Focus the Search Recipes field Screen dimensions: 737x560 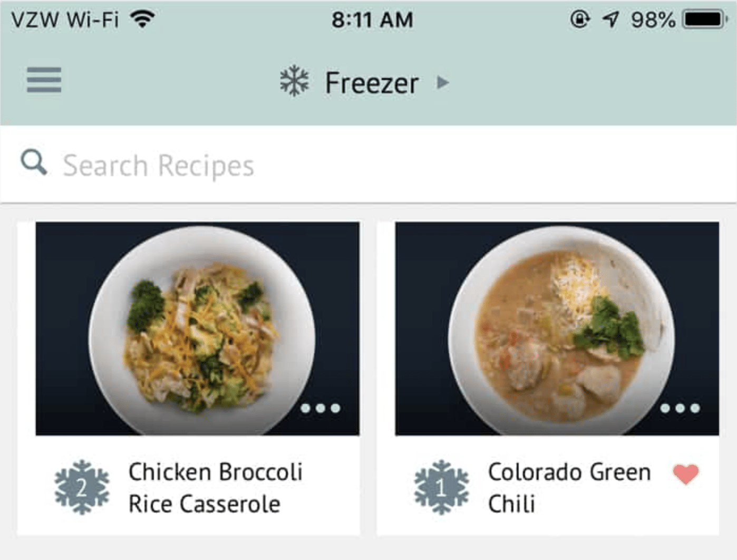(x=369, y=165)
